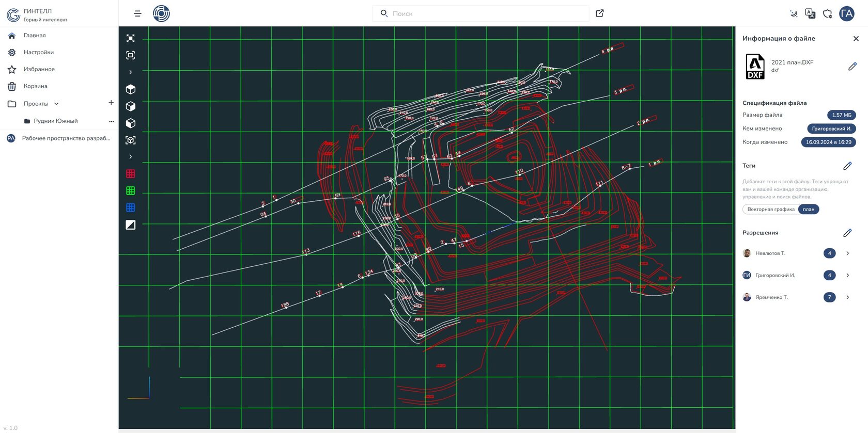Toggle dark mode with the moon icon
This screenshot has height=433, width=868.
pos(794,14)
